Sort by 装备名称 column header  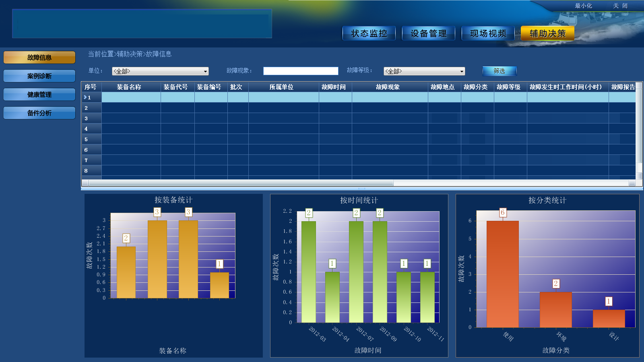point(129,87)
